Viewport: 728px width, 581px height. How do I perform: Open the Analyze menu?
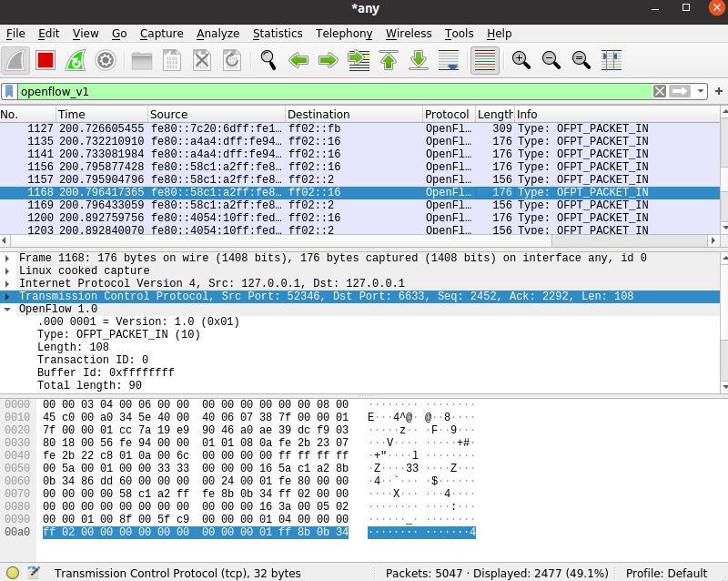[217, 34]
